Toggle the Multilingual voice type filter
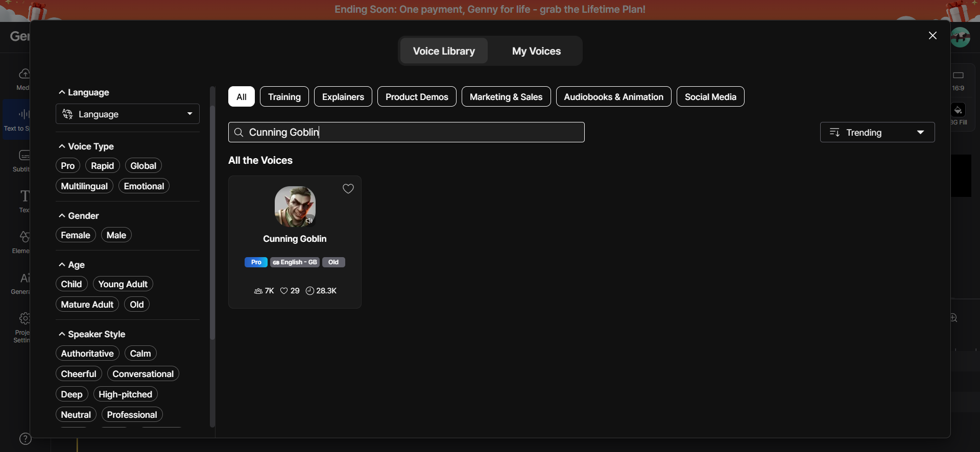980x452 pixels. click(x=84, y=186)
